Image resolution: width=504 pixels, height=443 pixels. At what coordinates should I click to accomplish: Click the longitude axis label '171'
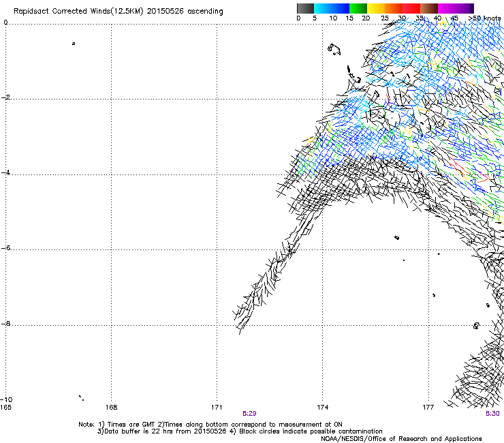(217, 408)
